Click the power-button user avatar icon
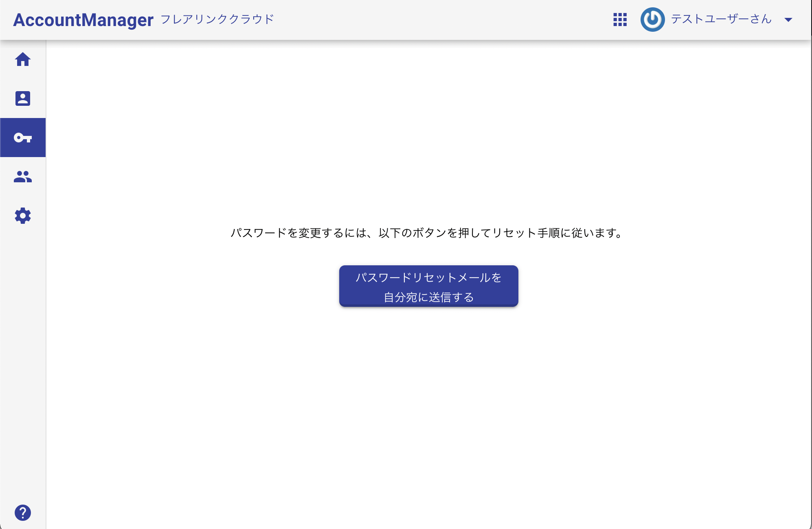The width and height of the screenshot is (812, 529). [652, 19]
